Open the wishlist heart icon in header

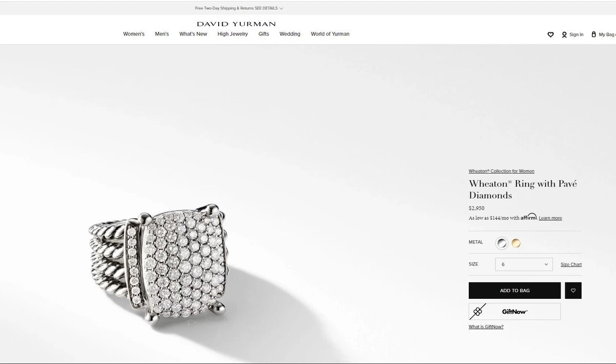(x=550, y=34)
